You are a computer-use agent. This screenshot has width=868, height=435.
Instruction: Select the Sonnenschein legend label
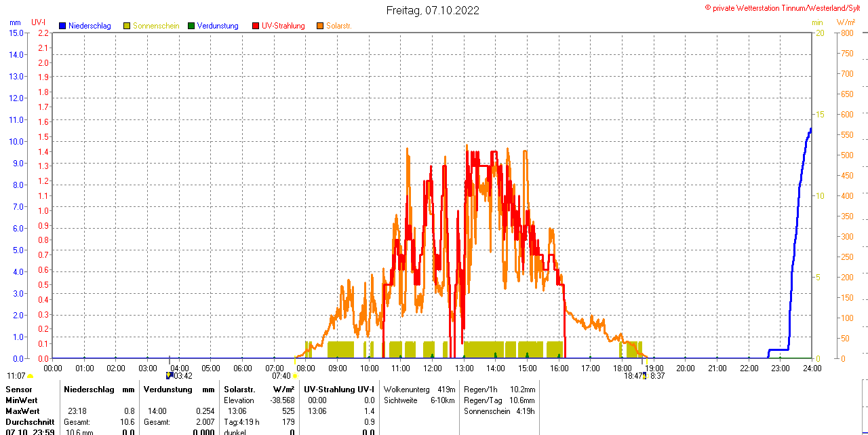click(156, 26)
